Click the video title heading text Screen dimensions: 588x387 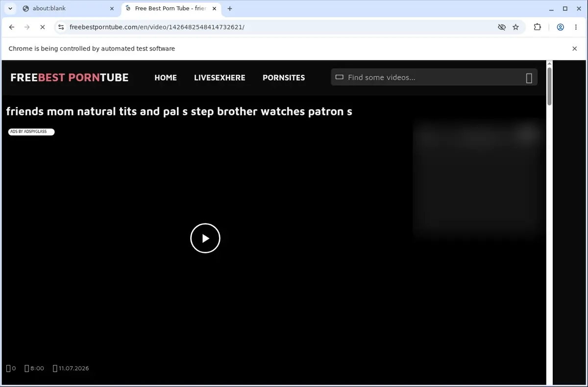(179, 111)
